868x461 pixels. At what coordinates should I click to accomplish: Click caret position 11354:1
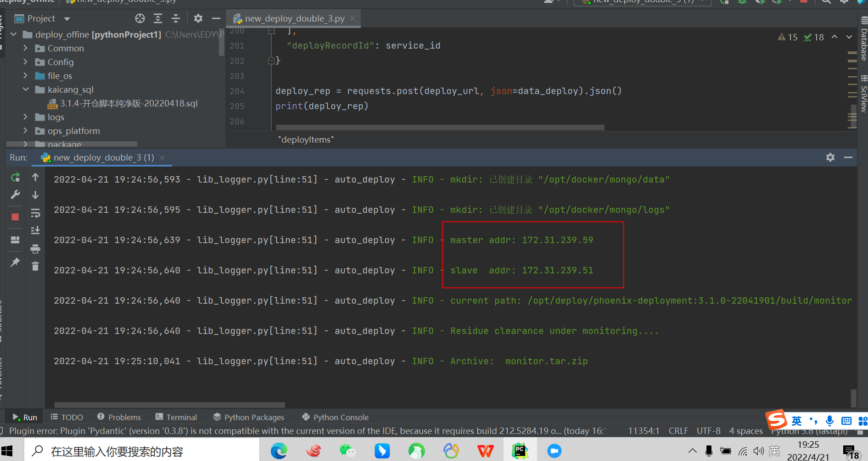tap(644, 431)
